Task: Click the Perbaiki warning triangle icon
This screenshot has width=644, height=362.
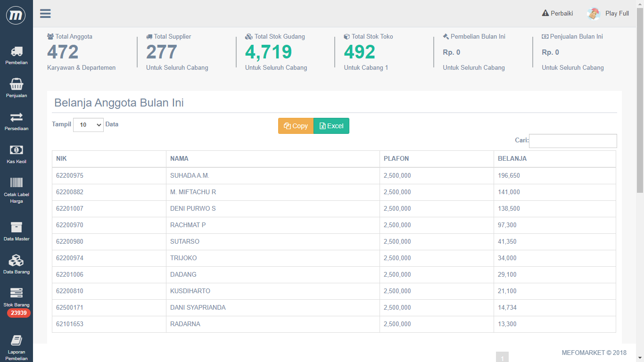Action: click(545, 13)
